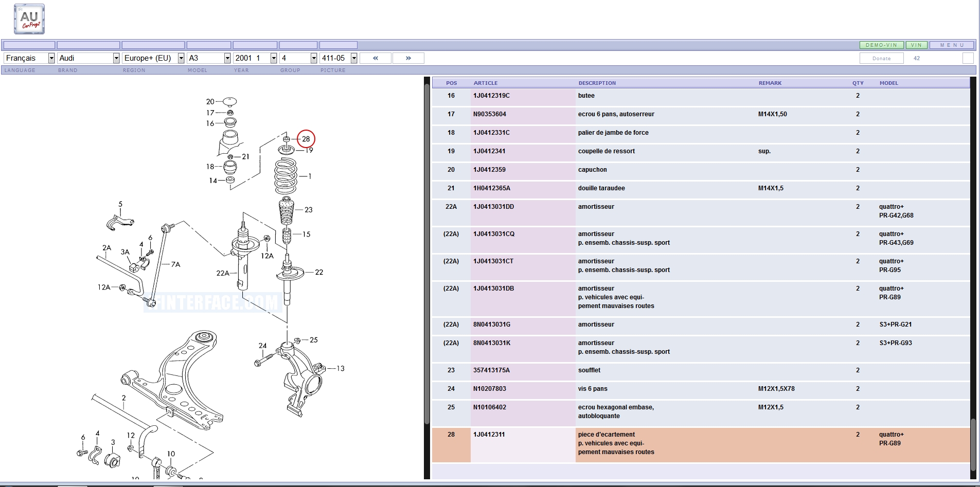This screenshot has width=980, height=487.
Task: Select callout 22A shock absorber in diagram
Action: [223, 273]
